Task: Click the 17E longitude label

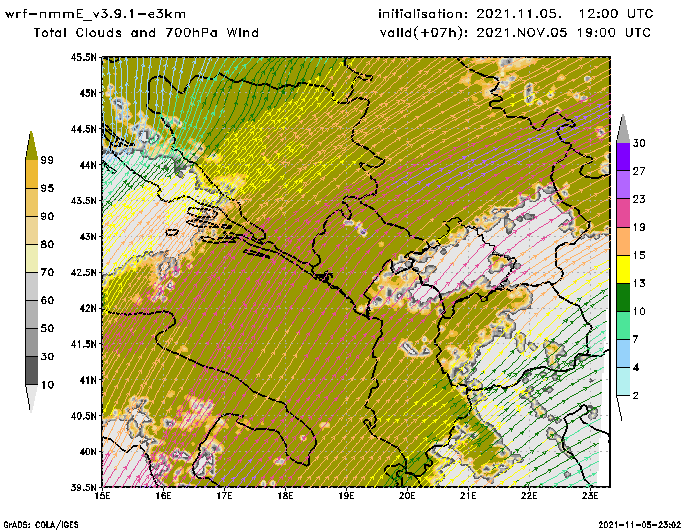Action: pyautogui.click(x=225, y=496)
